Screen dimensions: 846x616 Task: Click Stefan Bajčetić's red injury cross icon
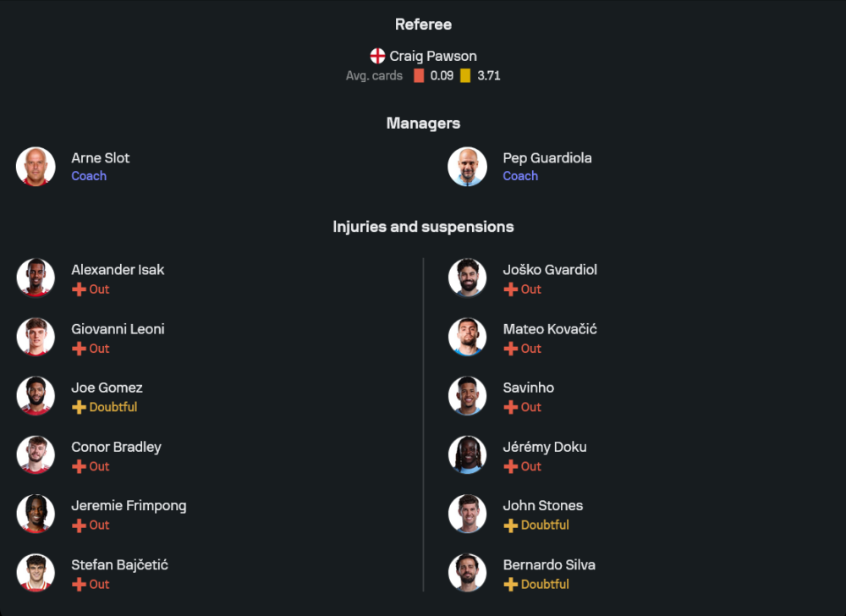pyautogui.click(x=79, y=585)
